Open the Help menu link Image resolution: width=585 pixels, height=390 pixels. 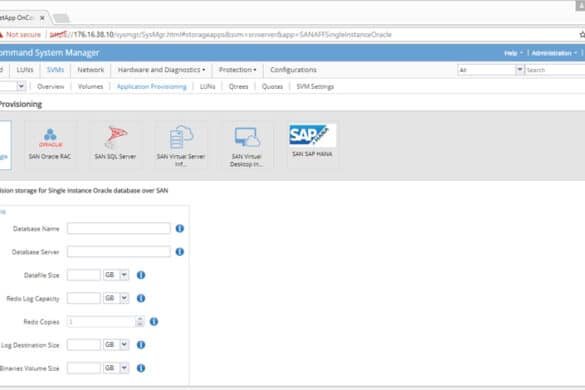[513, 53]
